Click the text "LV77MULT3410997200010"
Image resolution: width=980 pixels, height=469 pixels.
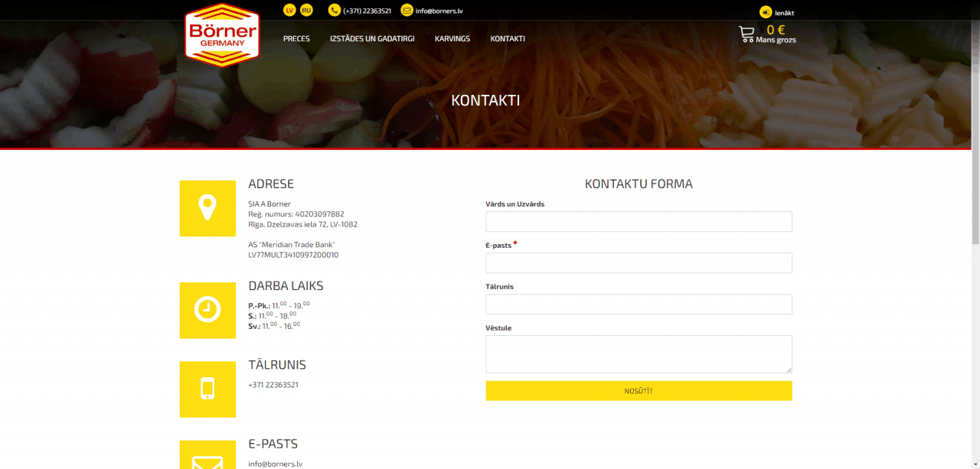point(293,255)
